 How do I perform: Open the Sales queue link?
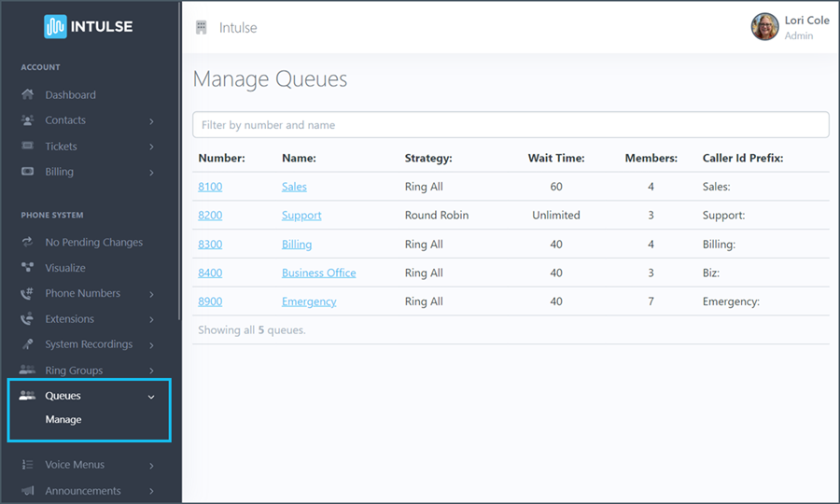pyautogui.click(x=294, y=187)
